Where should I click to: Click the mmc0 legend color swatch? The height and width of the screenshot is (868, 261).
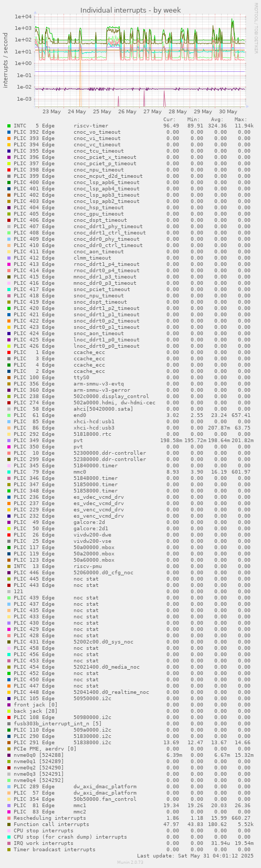(9, 472)
